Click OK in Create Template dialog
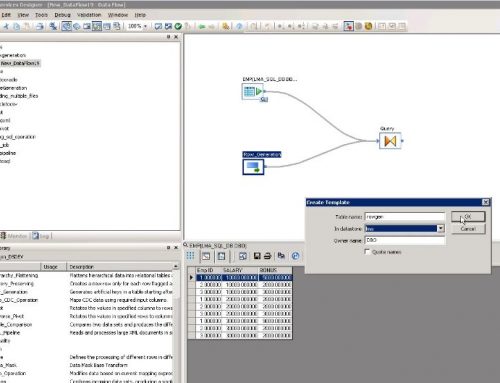 (468, 217)
